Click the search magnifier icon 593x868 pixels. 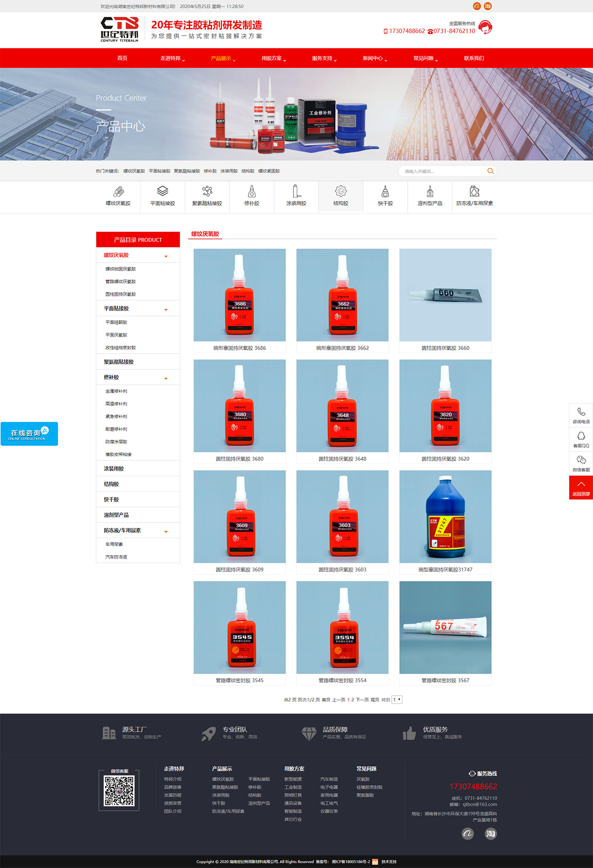click(490, 171)
